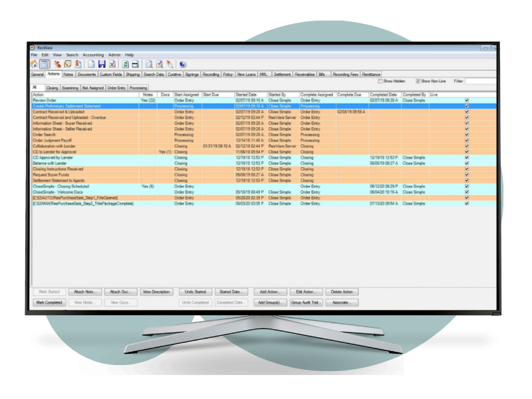
Task: Click the Home house icon in toolbar
Action: 33,64
